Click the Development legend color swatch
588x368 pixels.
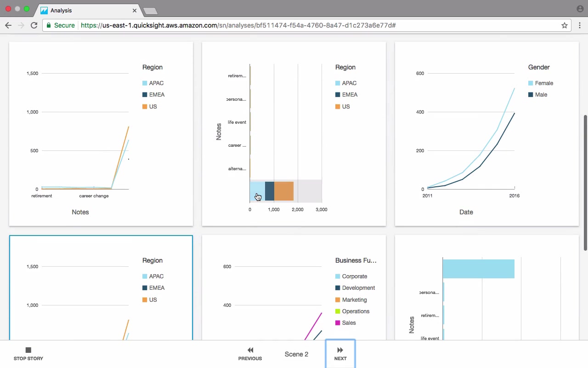click(x=338, y=288)
